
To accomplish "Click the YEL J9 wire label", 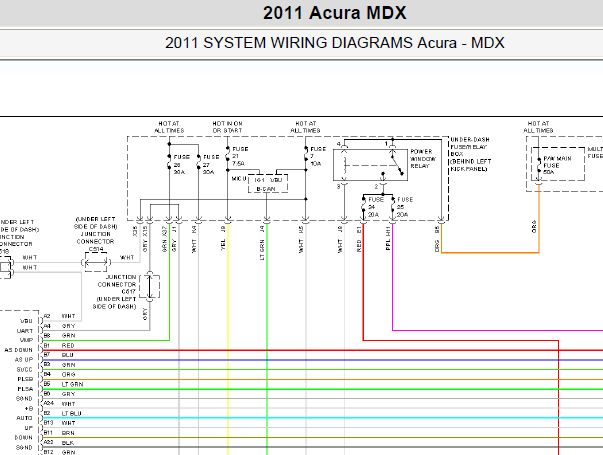I will (223, 239).
